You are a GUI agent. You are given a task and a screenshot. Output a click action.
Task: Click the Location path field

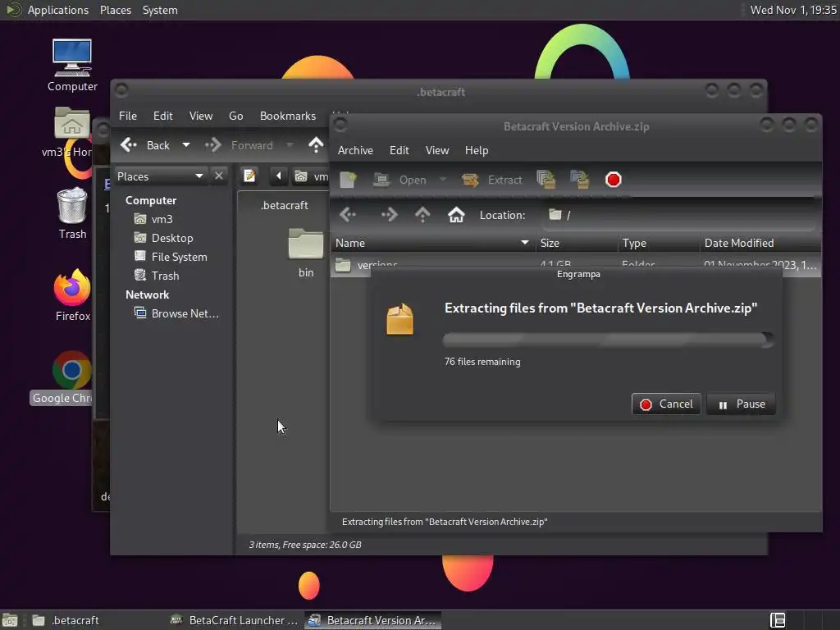680,215
